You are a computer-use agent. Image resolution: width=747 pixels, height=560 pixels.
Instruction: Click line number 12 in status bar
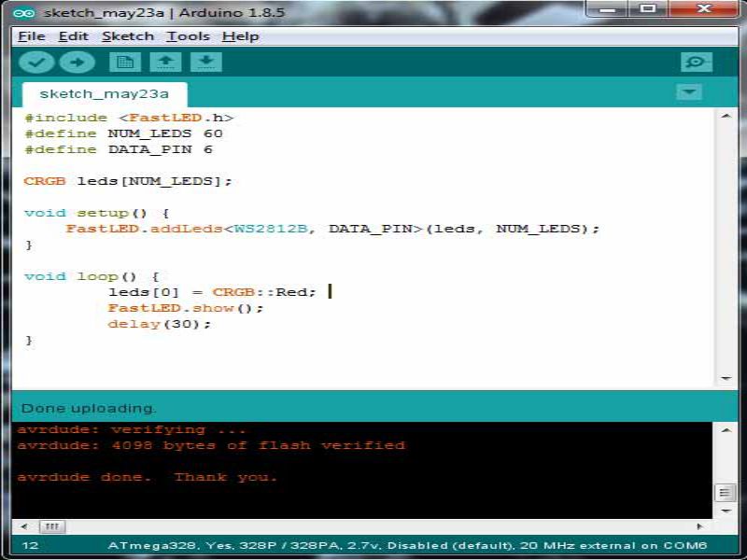tap(30, 545)
